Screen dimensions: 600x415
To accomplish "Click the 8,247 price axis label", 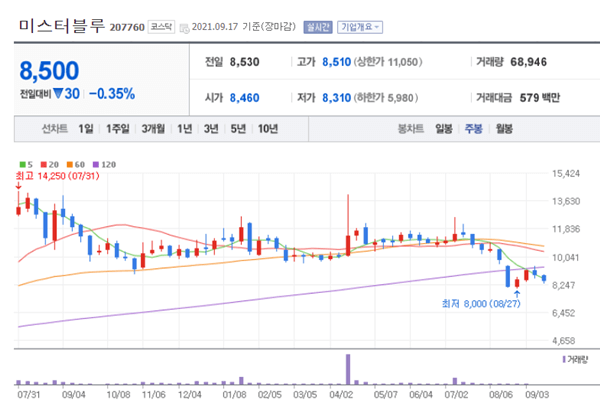I will click(x=564, y=285).
